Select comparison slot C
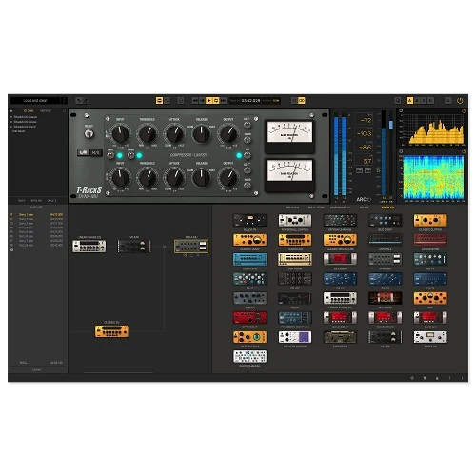This screenshot has height=476, width=476. pyautogui.click(x=424, y=101)
